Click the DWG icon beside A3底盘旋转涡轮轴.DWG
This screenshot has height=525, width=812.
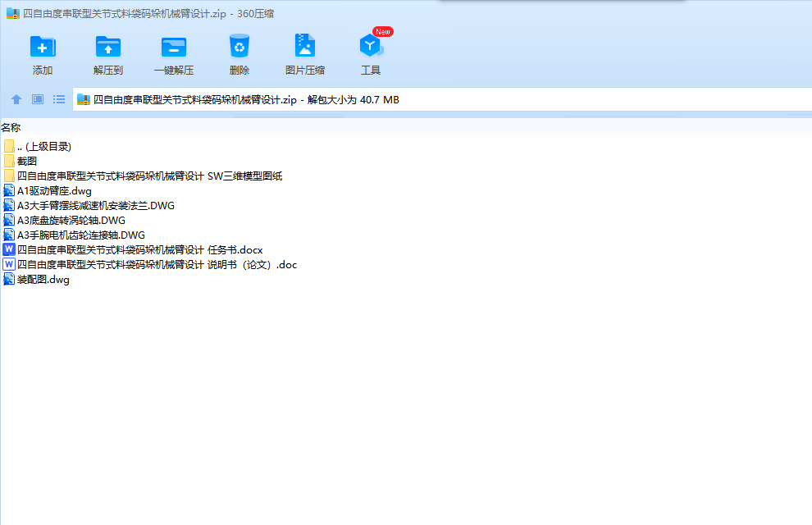[x=9, y=220]
